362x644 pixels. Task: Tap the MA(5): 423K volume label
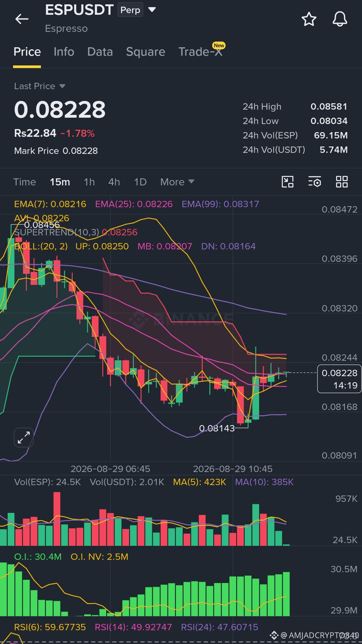pyautogui.click(x=199, y=482)
